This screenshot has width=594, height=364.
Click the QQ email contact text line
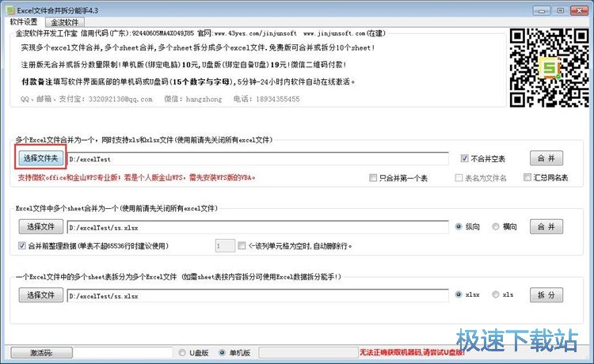coord(160,99)
